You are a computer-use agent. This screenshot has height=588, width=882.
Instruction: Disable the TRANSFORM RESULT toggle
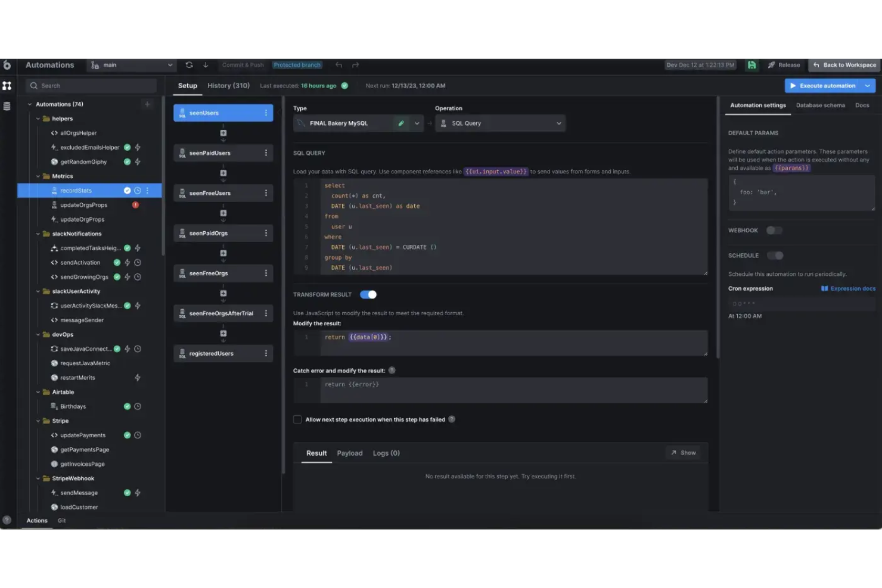tap(368, 294)
